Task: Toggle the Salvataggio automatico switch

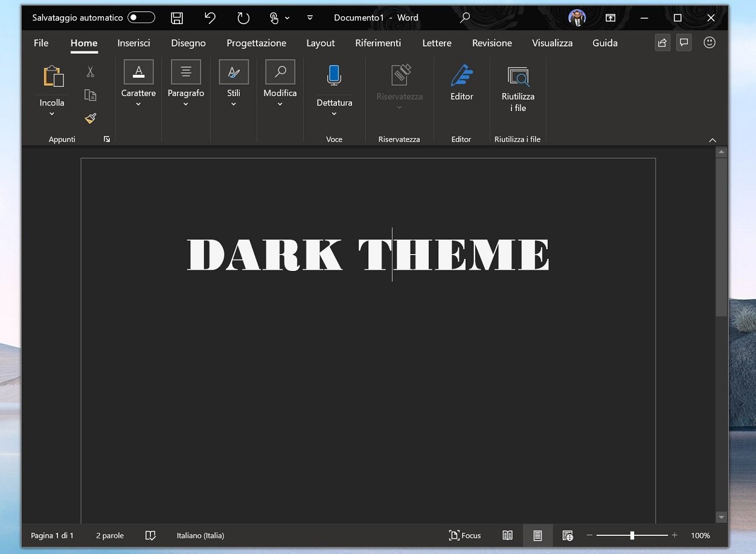Action: click(x=141, y=18)
